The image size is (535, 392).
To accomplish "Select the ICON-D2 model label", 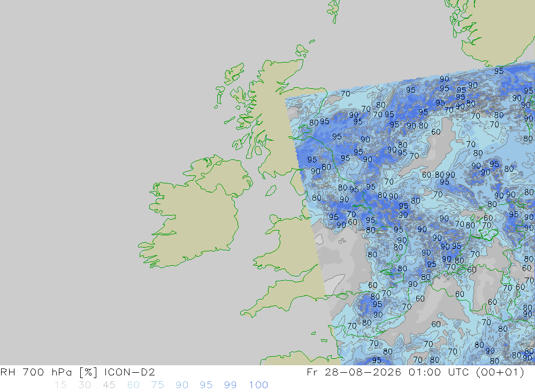I will click(x=129, y=372).
